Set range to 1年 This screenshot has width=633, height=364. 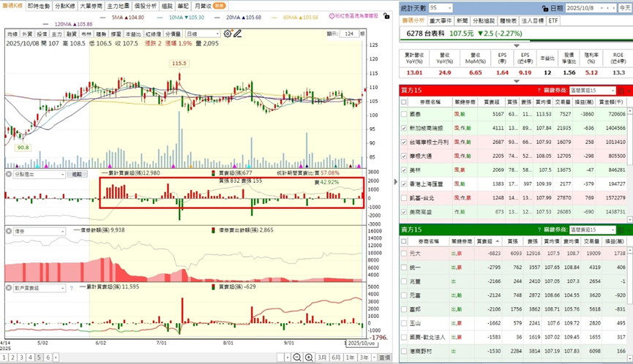pyautogui.click(x=350, y=357)
